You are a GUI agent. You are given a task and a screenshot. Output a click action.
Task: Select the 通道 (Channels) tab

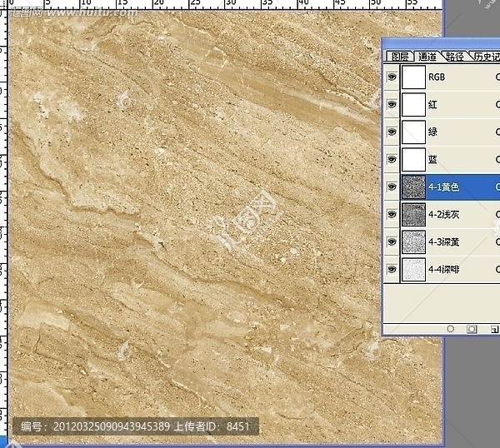pyautogui.click(x=427, y=57)
